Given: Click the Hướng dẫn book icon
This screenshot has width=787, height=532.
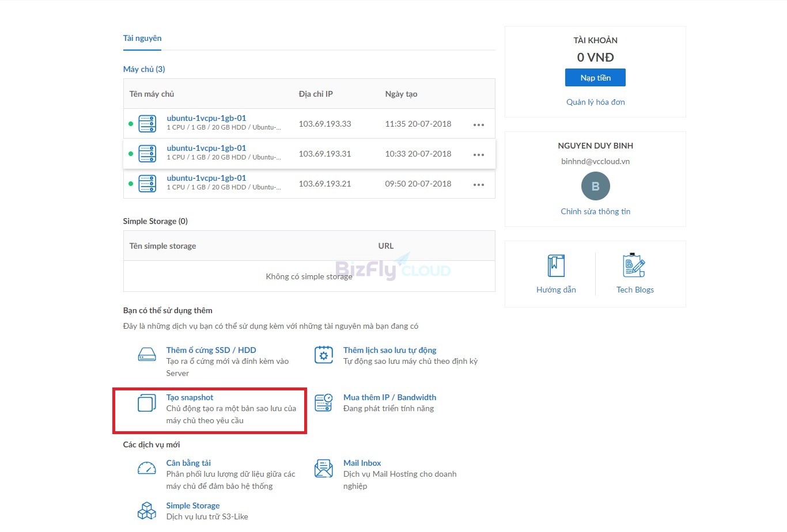Looking at the screenshot, I should (556, 265).
